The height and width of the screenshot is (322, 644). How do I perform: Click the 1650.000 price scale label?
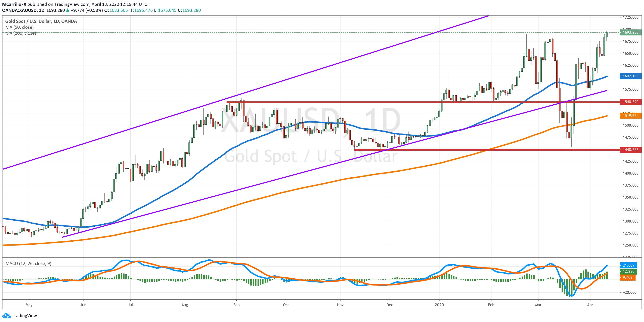[x=630, y=53]
